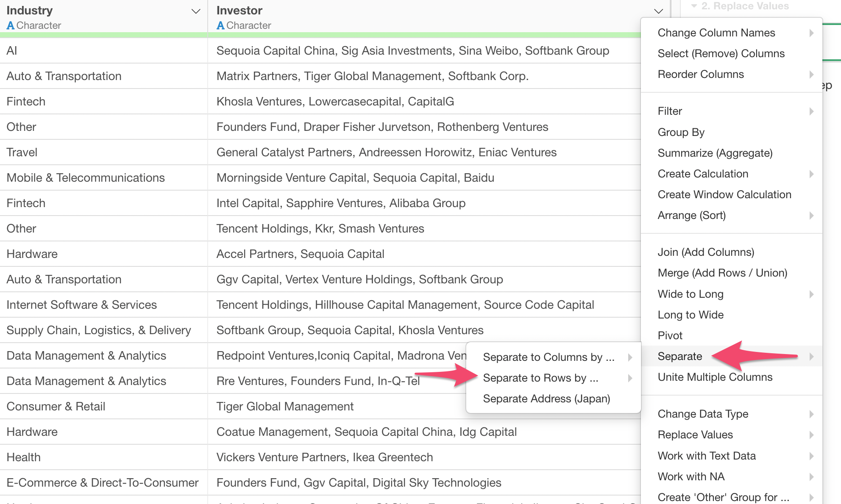The width and height of the screenshot is (841, 504).
Task: Click the '2. Replace Values' step
Action: coord(744,6)
